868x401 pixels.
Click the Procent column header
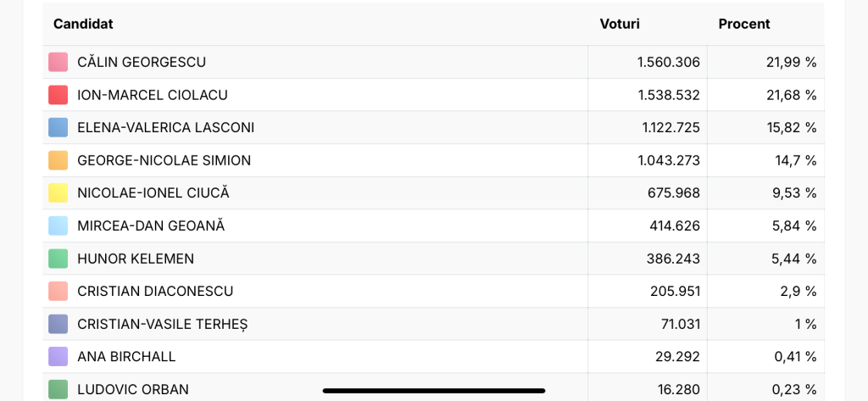pos(744,24)
